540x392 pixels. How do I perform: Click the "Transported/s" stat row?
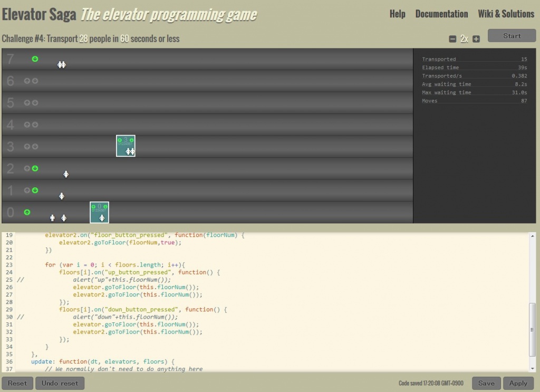(x=475, y=76)
